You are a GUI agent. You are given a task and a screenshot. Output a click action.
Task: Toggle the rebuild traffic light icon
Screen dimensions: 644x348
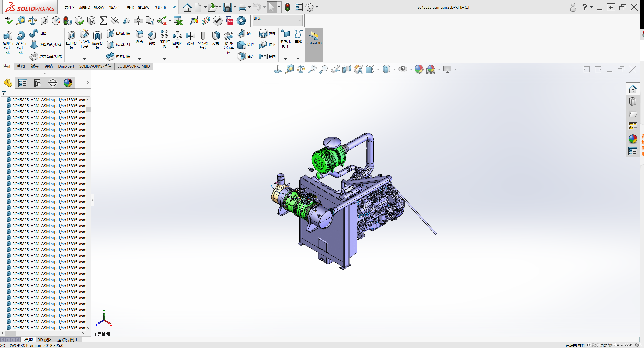tap(288, 7)
